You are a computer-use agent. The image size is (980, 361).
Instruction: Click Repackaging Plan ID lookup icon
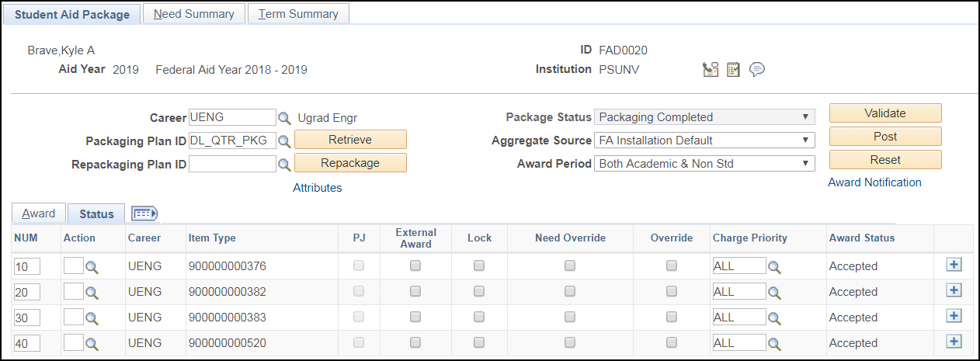(284, 165)
